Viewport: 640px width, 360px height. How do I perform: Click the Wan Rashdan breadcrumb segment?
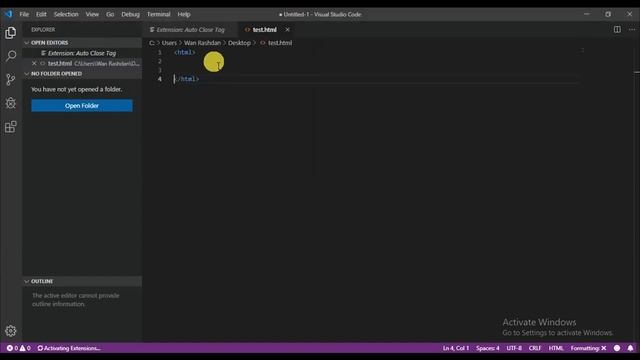coord(202,43)
